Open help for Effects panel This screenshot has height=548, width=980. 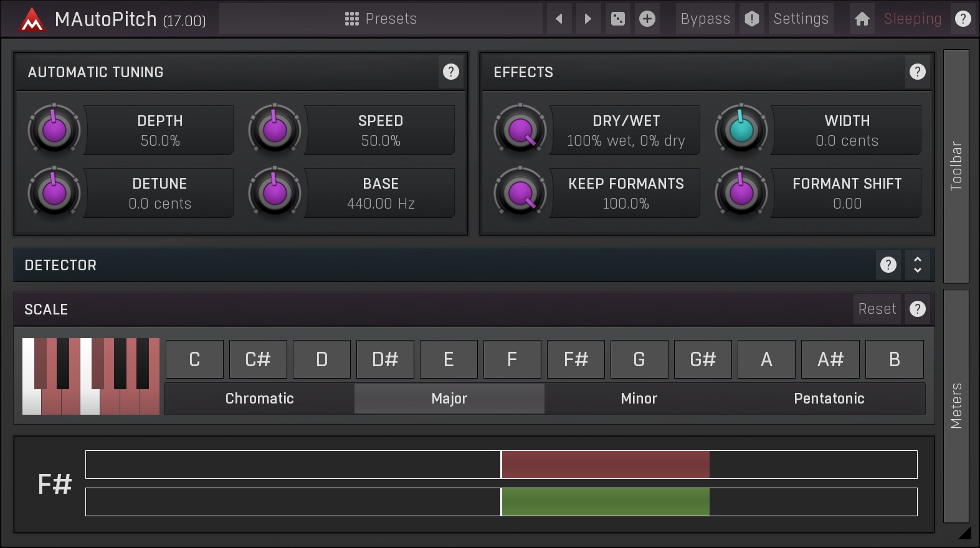917,72
